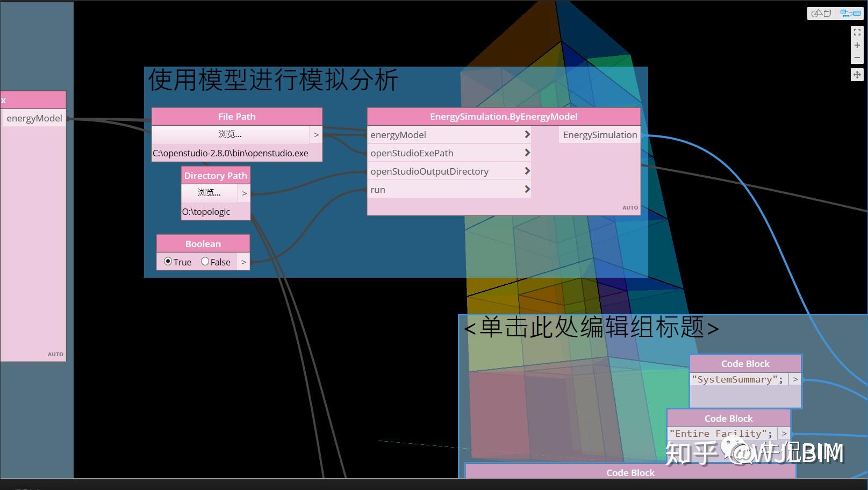The height and width of the screenshot is (490, 868).
Task: Zoom out using the minus icon
Action: point(857,57)
